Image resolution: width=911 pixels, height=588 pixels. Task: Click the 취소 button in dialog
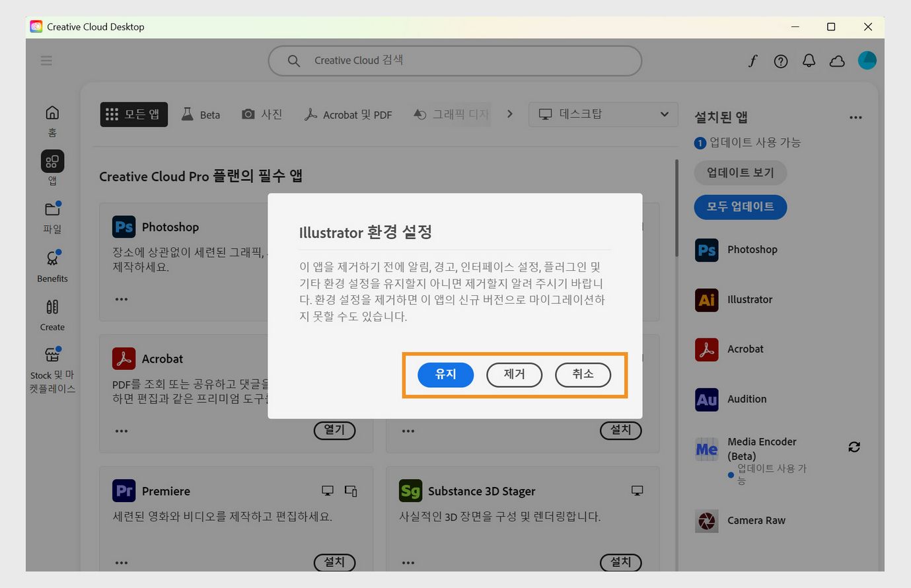[x=583, y=375]
